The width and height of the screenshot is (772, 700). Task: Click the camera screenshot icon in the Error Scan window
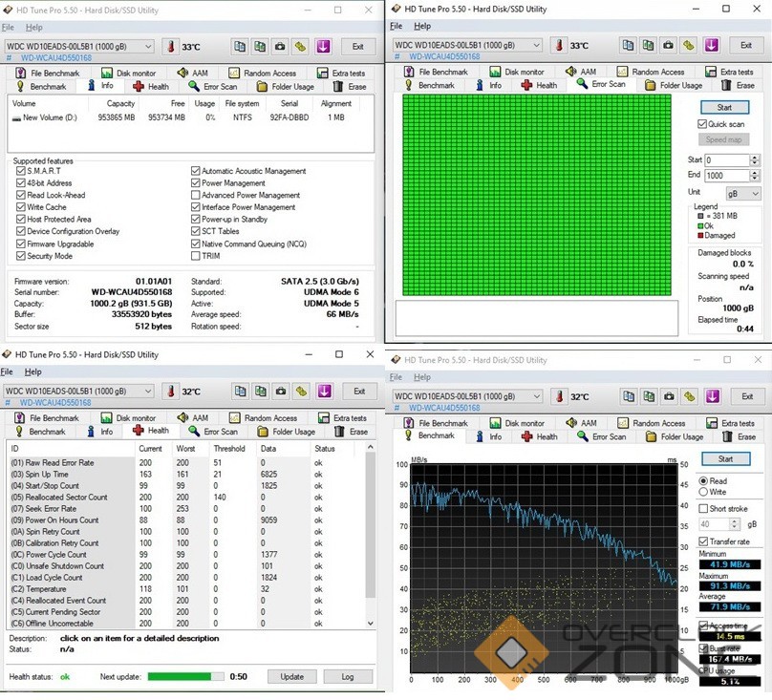click(x=667, y=45)
